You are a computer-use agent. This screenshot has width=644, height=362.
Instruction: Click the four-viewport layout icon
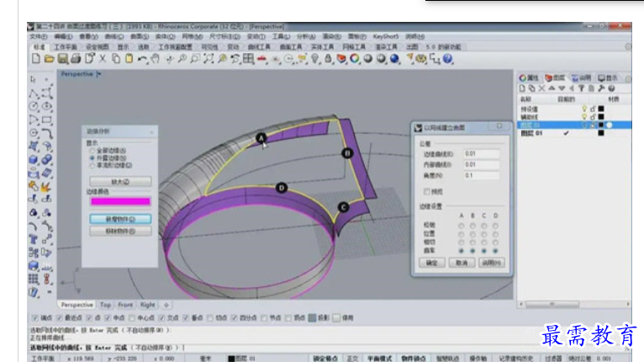248,59
